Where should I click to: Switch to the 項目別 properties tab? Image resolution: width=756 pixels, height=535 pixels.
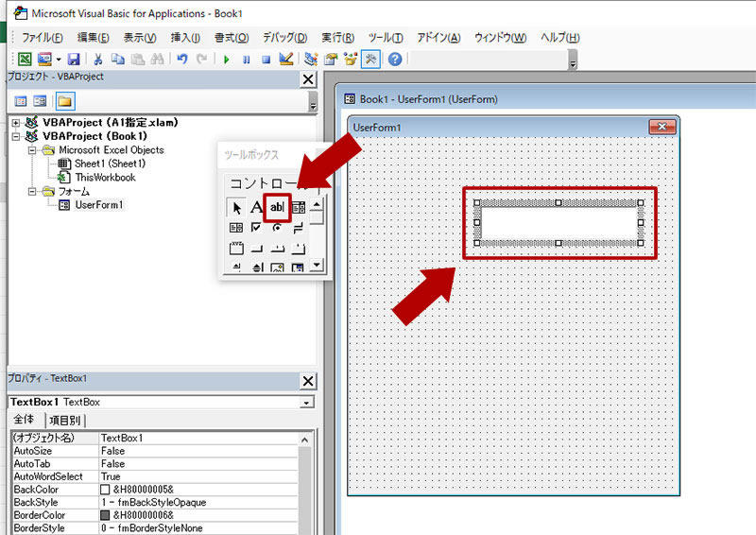tap(64, 421)
